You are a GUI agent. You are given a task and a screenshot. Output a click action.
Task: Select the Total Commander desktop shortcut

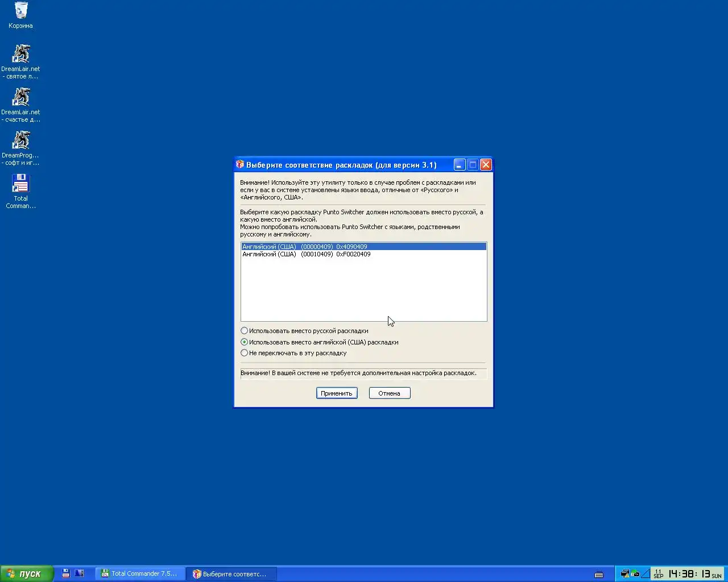(20, 192)
